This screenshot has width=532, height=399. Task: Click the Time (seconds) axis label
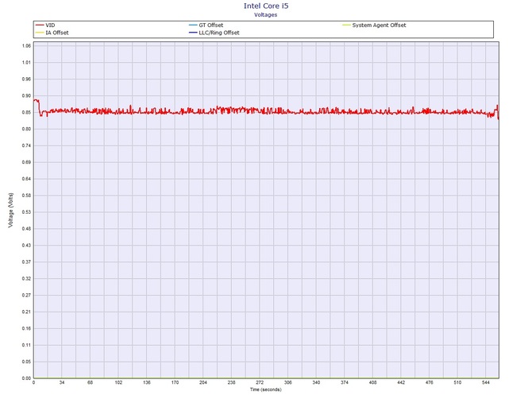pos(266,389)
